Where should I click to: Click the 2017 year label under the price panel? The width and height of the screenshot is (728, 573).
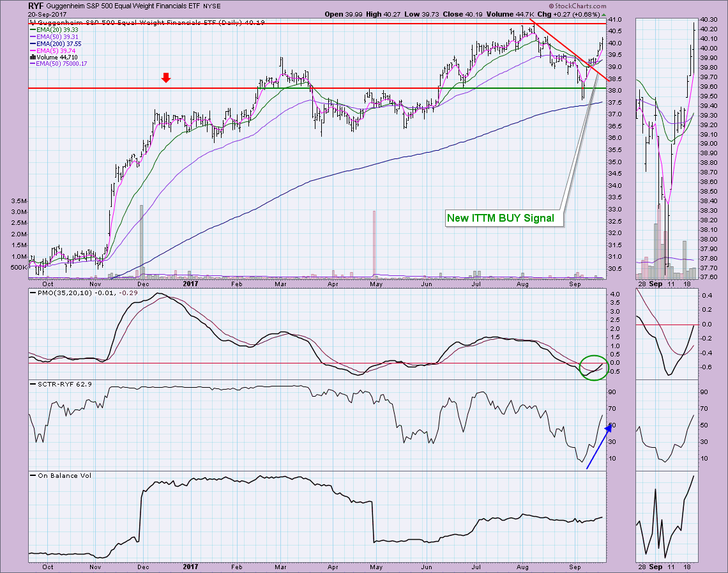[190, 284]
